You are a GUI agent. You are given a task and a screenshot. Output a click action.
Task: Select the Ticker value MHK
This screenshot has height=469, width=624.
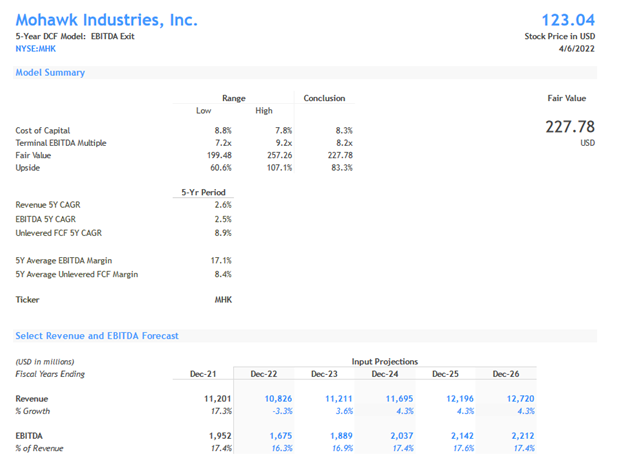click(223, 300)
